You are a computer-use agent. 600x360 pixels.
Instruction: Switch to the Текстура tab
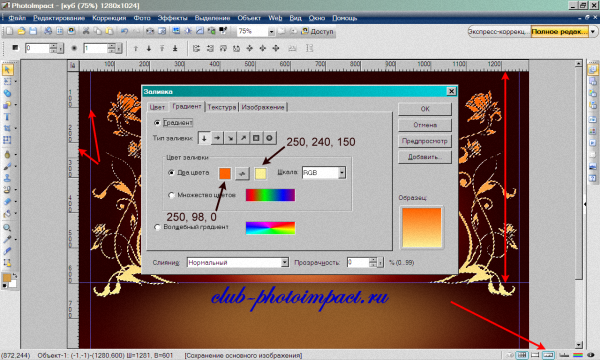pos(222,108)
